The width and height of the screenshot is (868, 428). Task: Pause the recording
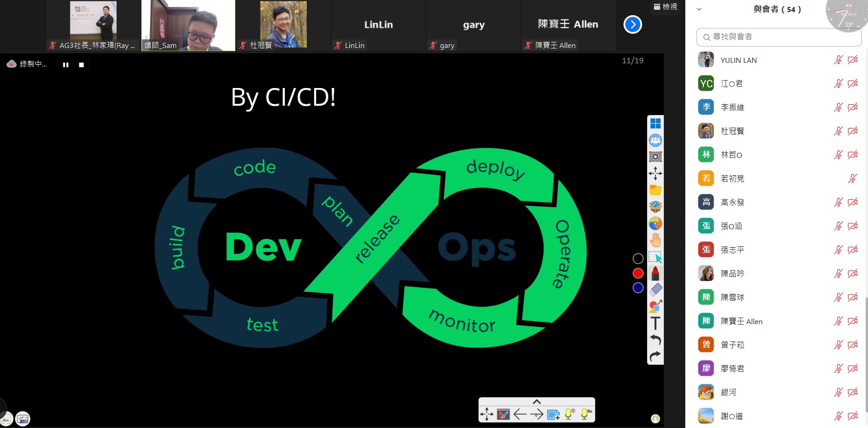(x=66, y=65)
